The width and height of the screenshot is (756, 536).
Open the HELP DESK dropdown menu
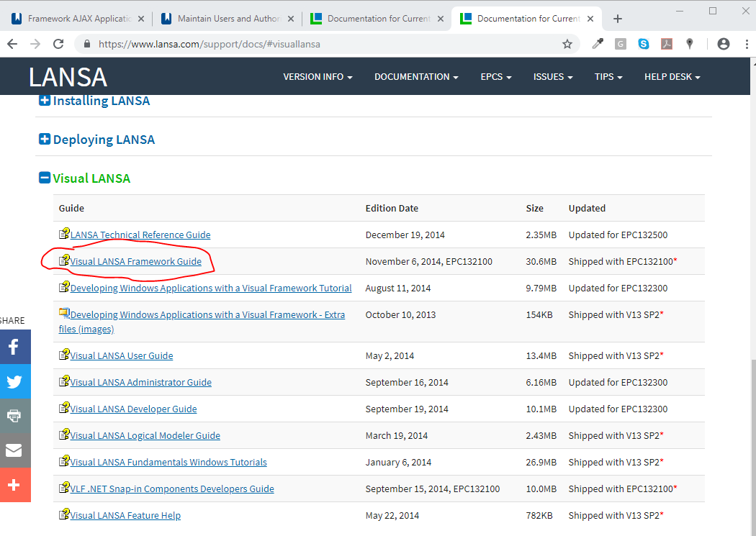[x=672, y=77]
